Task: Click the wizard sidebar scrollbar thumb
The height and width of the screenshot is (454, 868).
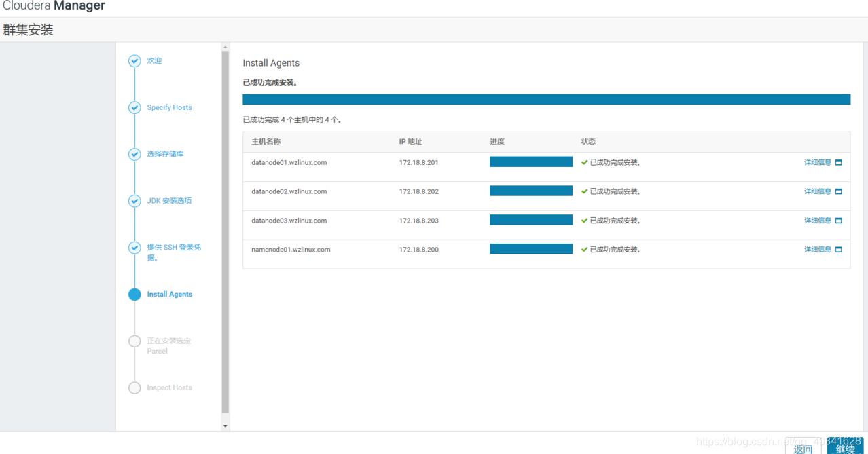Action: pos(225,232)
